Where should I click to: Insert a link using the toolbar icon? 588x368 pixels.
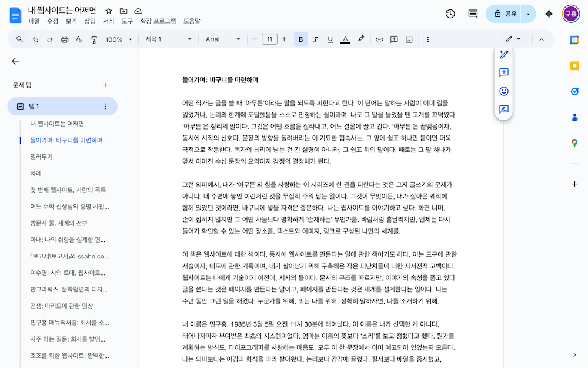[379, 39]
